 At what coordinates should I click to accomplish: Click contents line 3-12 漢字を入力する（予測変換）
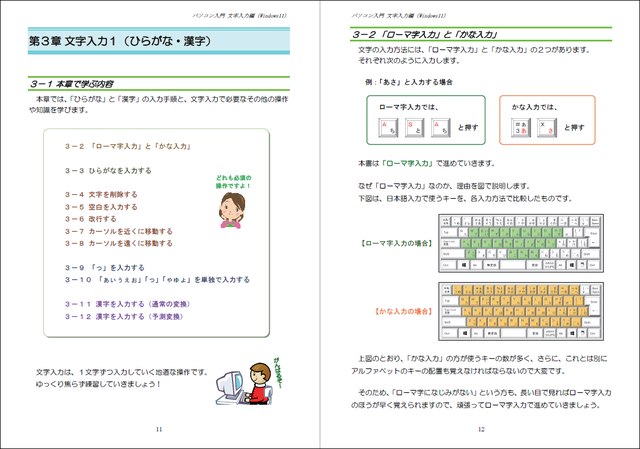(x=124, y=316)
